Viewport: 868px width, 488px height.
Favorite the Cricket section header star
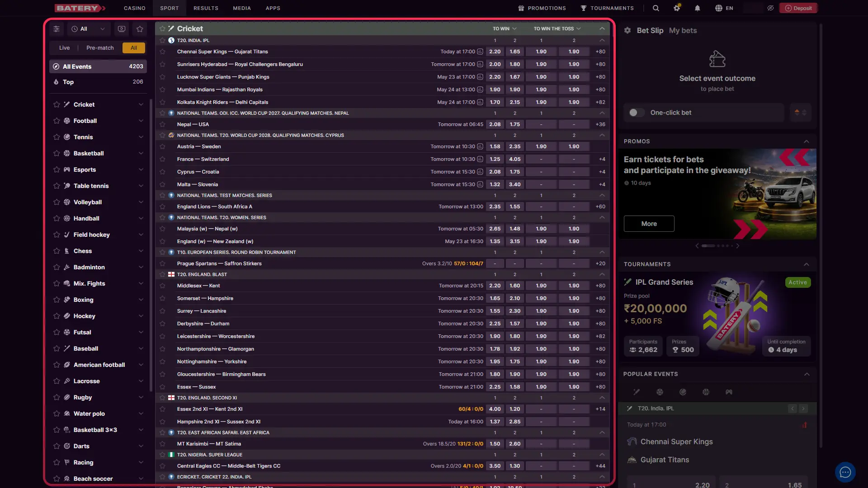tap(162, 28)
